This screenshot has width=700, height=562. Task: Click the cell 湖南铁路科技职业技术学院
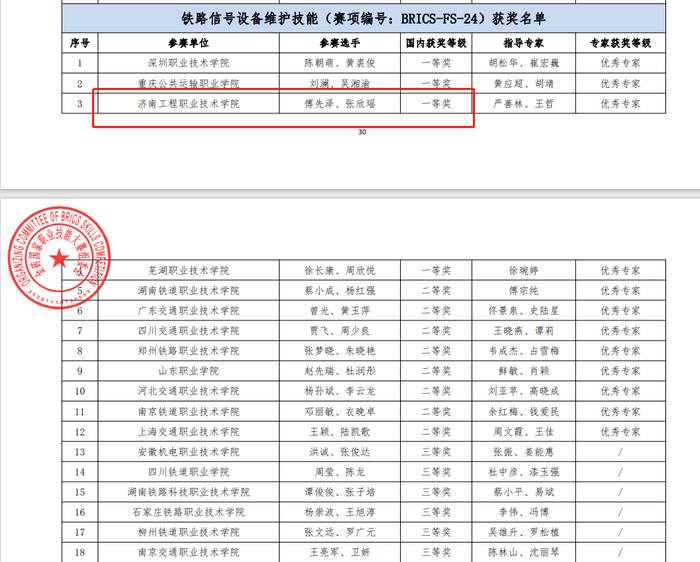(188, 492)
